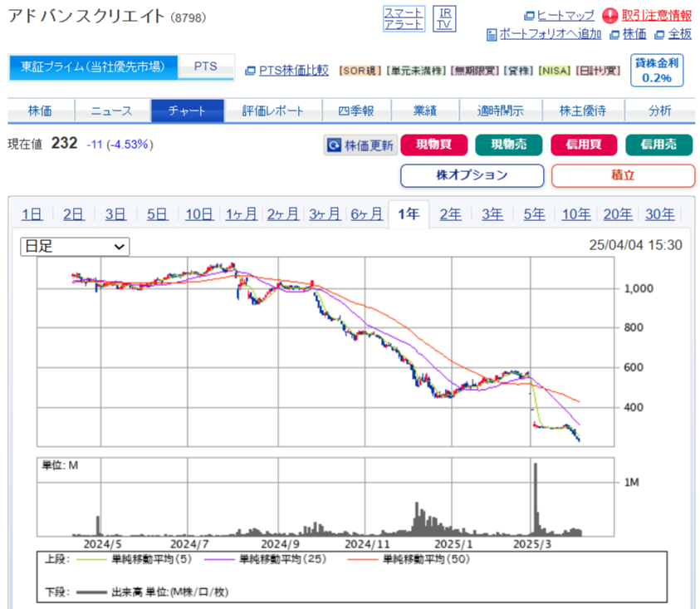Click the red 取引注意情報 warning icon

tap(609, 16)
